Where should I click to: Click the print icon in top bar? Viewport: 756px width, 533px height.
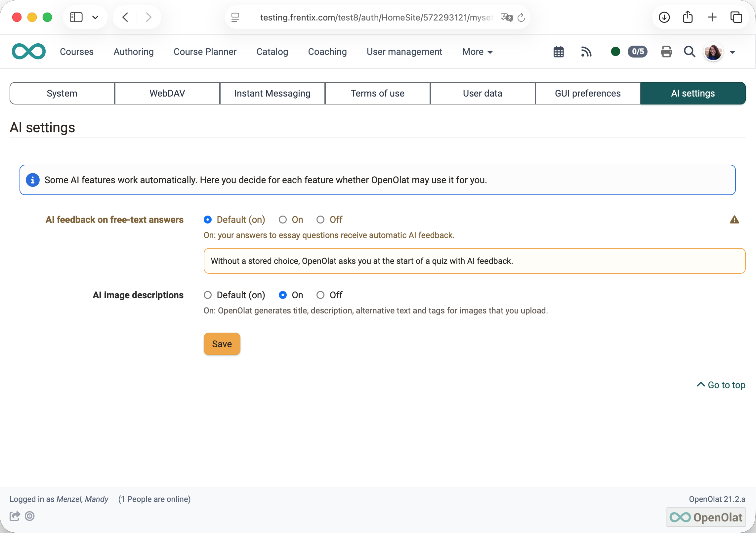coord(666,52)
